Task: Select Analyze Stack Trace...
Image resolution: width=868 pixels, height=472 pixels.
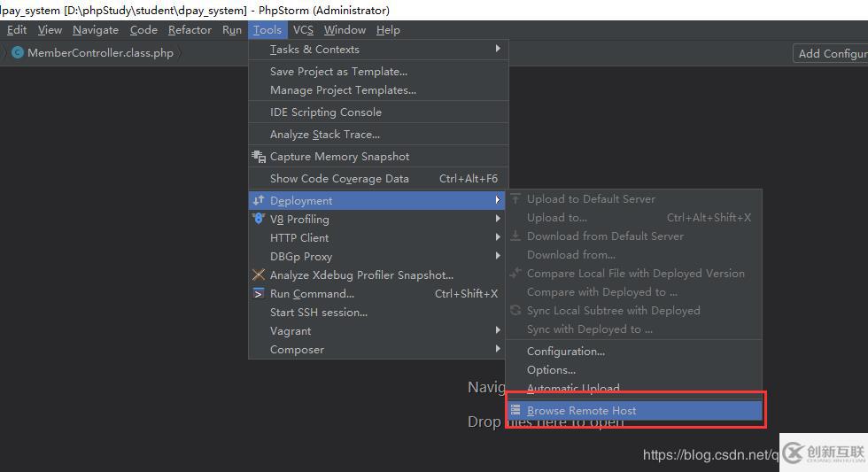Action: [x=378, y=135]
